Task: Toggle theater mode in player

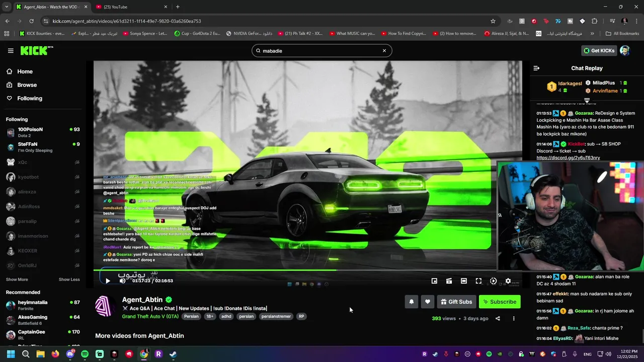Action: [x=464, y=281]
